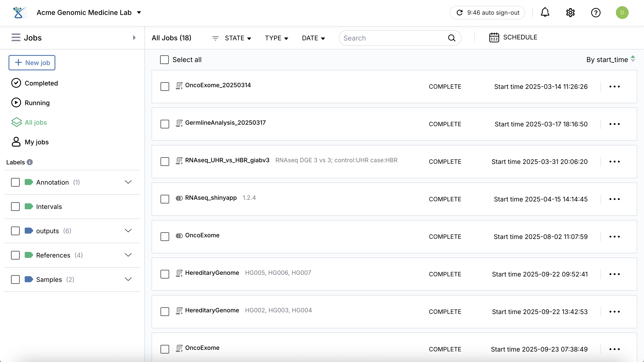Viewport: 644px width, 362px height.
Task: Check the OncoExome_20250314 job checkbox
Action: (x=165, y=87)
